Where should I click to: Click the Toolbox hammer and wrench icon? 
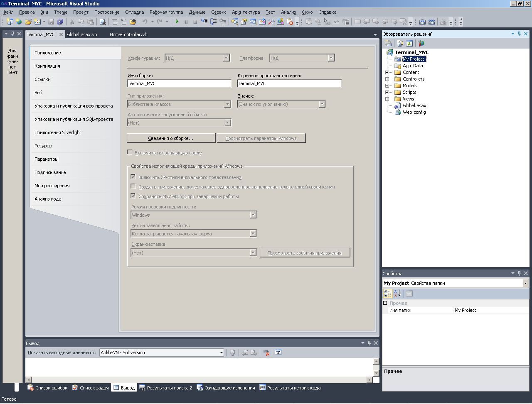pyautogui.click(x=271, y=22)
